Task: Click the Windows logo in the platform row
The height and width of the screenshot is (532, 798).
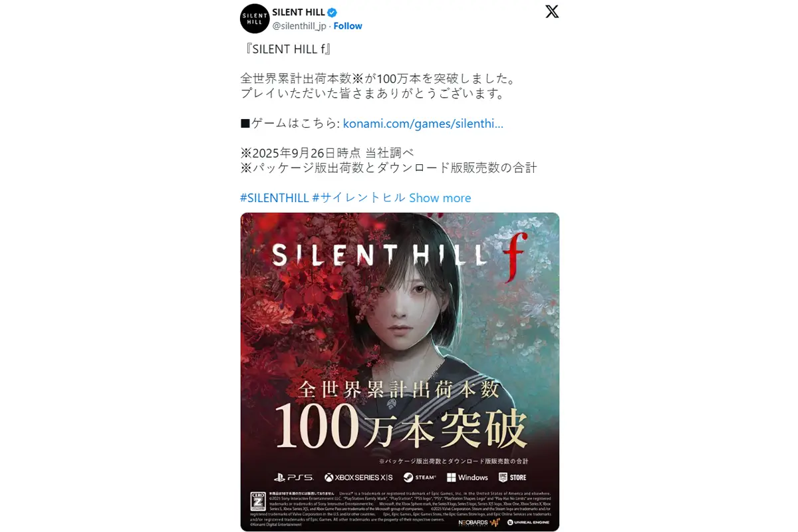Action: pos(467,477)
